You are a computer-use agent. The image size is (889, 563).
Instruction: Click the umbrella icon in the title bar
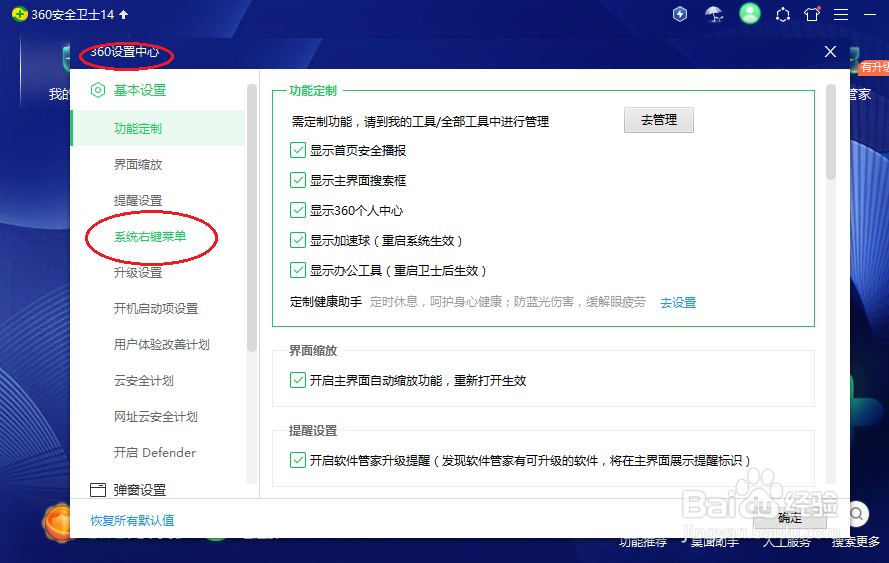714,14
